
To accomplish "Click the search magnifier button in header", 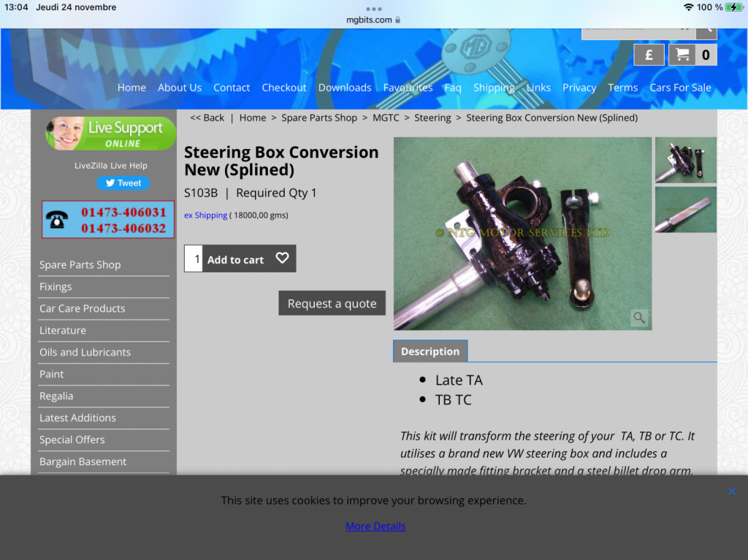I will pos(706,34).
